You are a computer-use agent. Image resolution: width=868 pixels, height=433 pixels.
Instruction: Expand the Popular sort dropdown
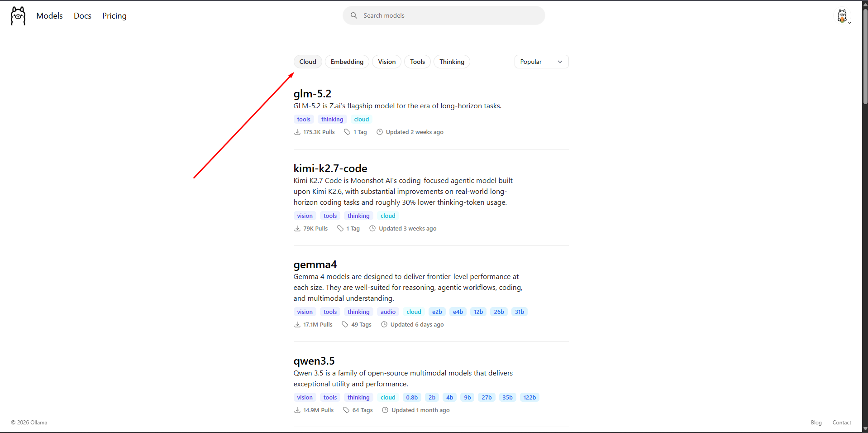[542, 62]
